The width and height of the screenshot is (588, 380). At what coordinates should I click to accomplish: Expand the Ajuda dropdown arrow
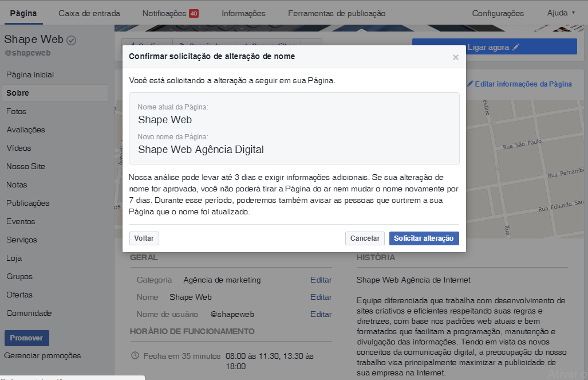573,13
